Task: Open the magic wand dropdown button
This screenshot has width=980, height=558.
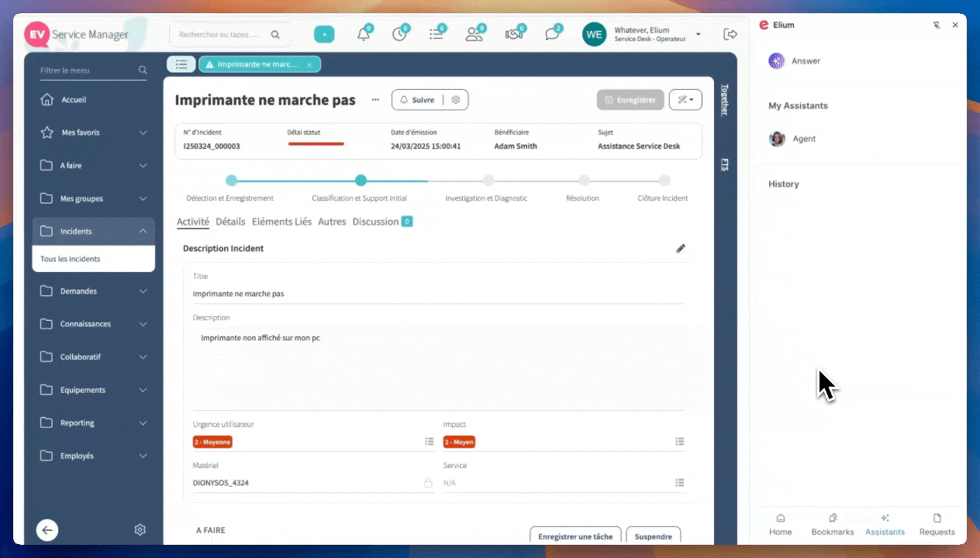Action: click(x=685, y=100)
